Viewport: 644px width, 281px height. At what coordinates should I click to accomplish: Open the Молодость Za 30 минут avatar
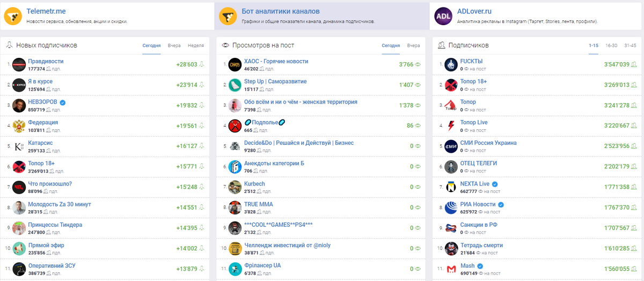tap(19, 208)
